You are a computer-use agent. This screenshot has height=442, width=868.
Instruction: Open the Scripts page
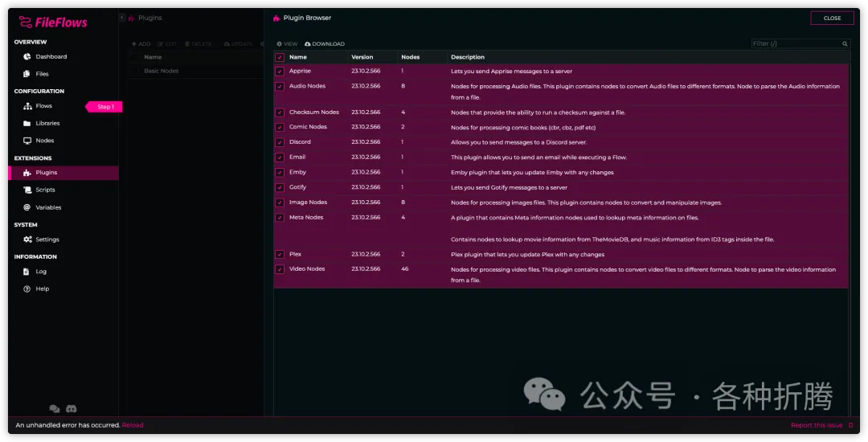click(45, 190)
